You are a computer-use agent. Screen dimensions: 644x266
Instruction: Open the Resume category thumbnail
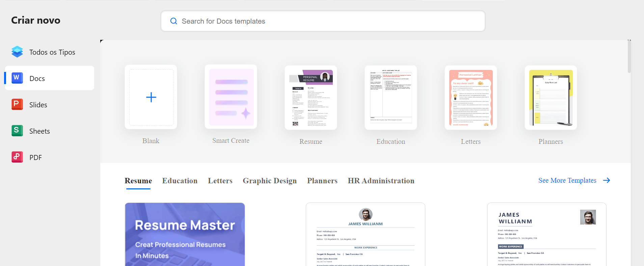[311, 98]
